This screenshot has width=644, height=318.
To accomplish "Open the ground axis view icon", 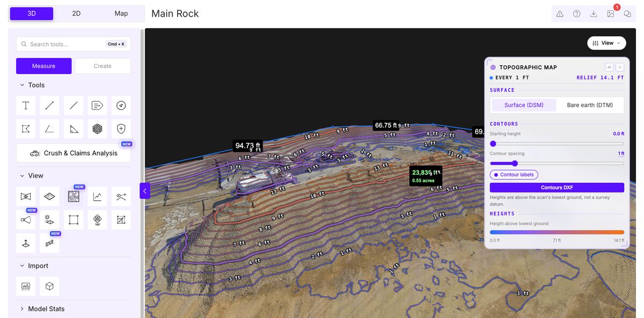I will click(26, 243).
